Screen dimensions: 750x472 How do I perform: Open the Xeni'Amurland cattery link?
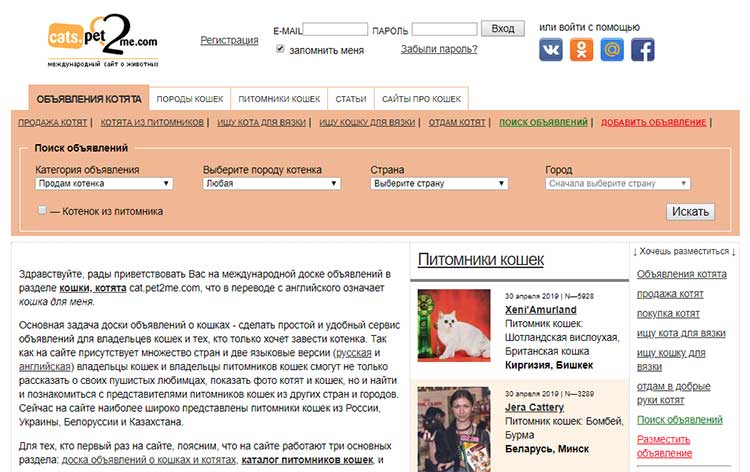click(x=540, y=309)
